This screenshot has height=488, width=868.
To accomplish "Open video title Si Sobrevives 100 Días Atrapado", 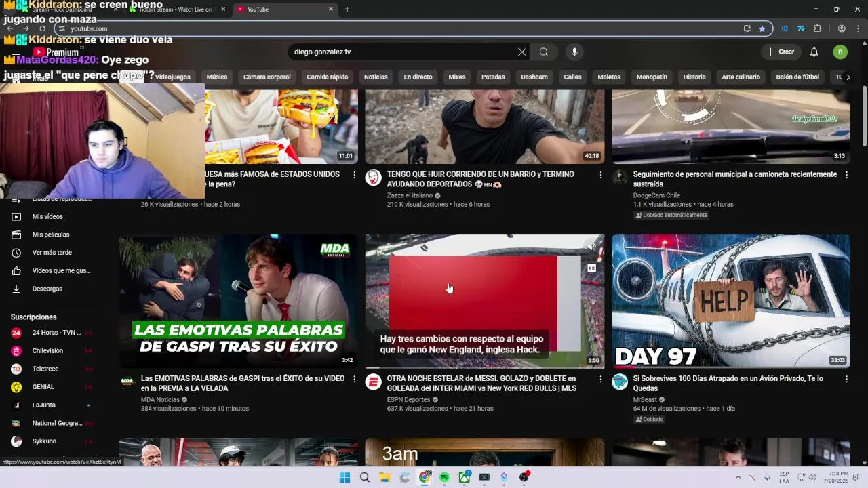I will (728, 384).
